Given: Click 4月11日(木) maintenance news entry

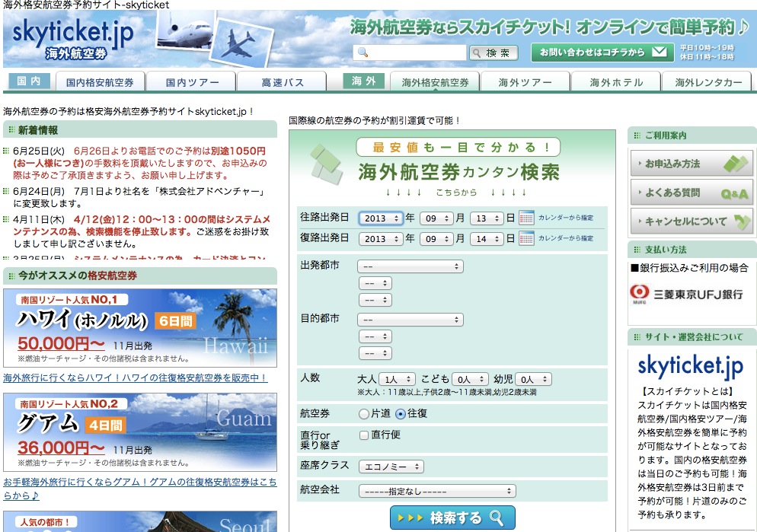Looking at the screenshot, I should [140, 231].
